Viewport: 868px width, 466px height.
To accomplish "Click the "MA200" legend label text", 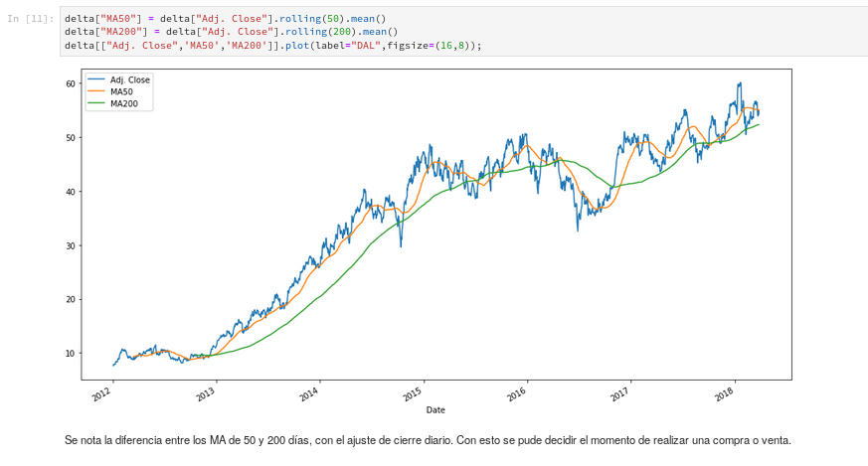I will (124, 103).
